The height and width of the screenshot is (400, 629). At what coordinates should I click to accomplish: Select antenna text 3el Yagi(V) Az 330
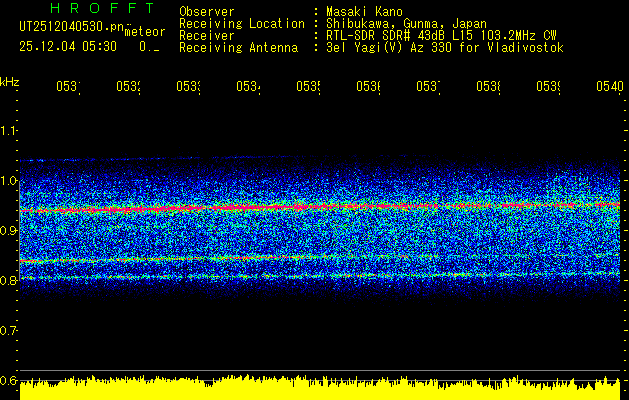coord(387,48)
